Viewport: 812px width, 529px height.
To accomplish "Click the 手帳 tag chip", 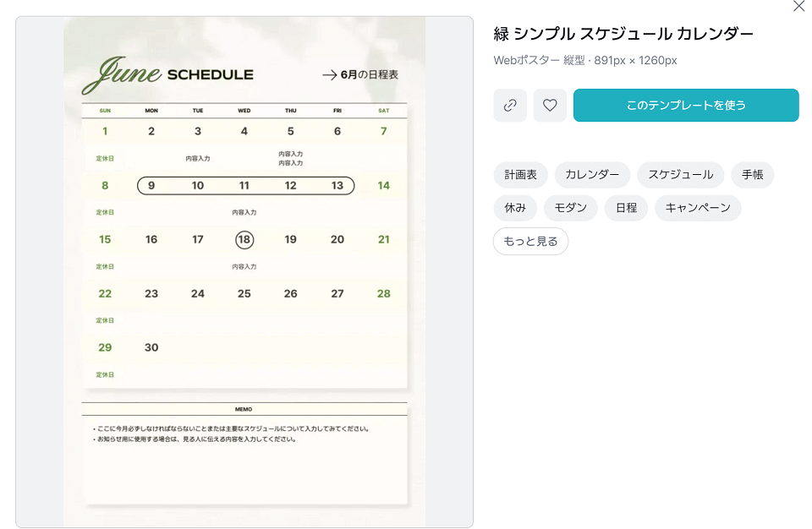I will [x=752, y=175].
